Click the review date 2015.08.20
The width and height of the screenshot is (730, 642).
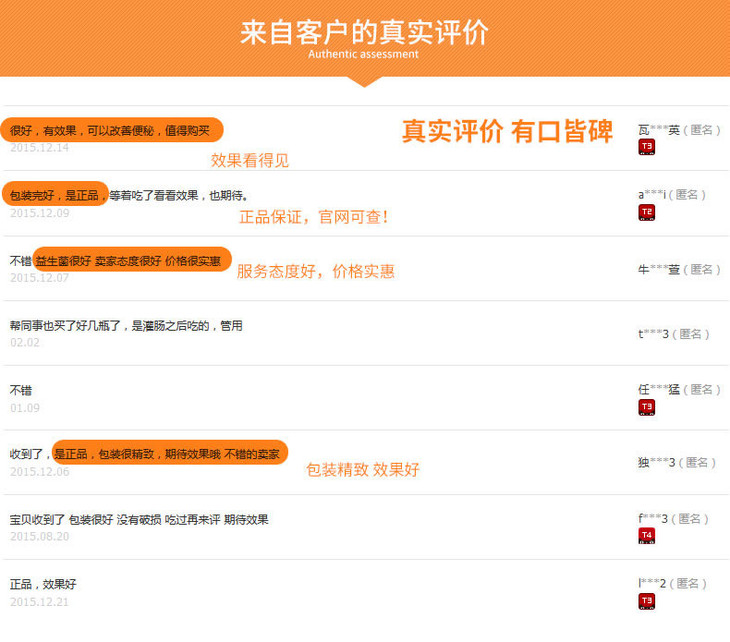[40, 537]
